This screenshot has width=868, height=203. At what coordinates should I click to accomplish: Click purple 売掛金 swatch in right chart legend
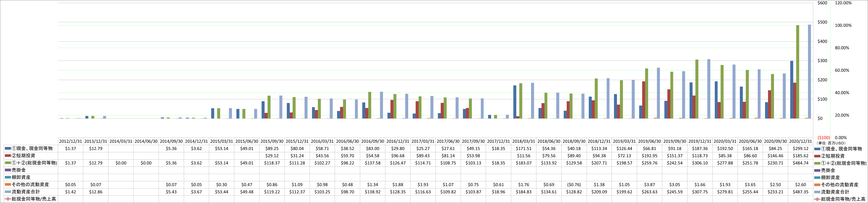817,170
